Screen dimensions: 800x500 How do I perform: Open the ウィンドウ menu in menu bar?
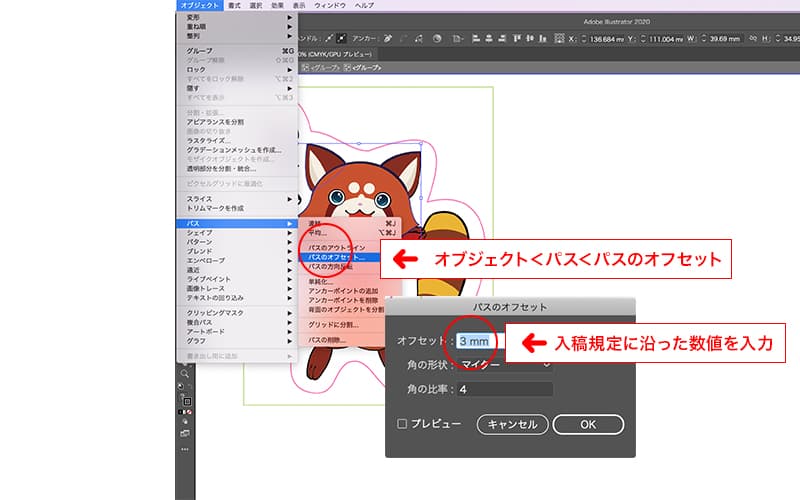329,6
